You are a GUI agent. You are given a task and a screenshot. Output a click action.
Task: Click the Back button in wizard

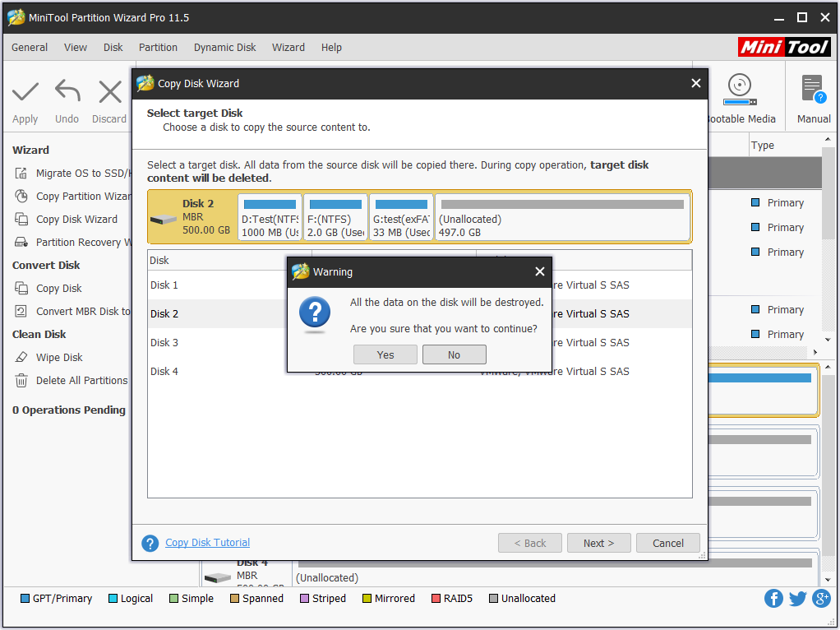point(530,543)
